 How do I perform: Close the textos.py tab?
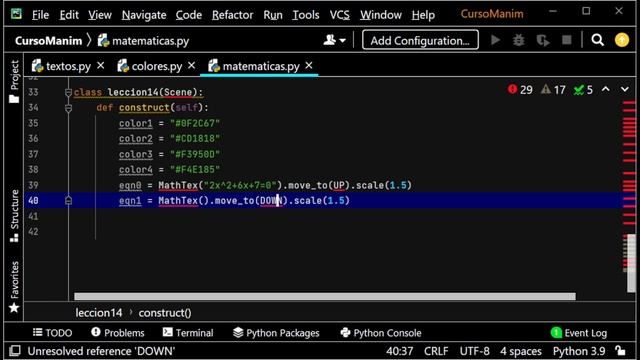pyautogui.click(x=100, y=65)
